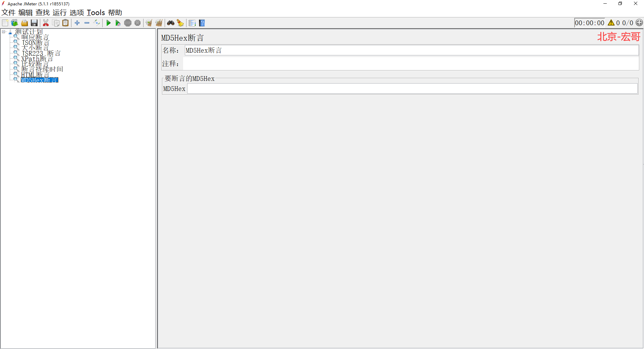This screenshot has height=349, width=644.
Task: Save the test plan with floppy icon
Action: pyautogui.click(x=34, y=23)
